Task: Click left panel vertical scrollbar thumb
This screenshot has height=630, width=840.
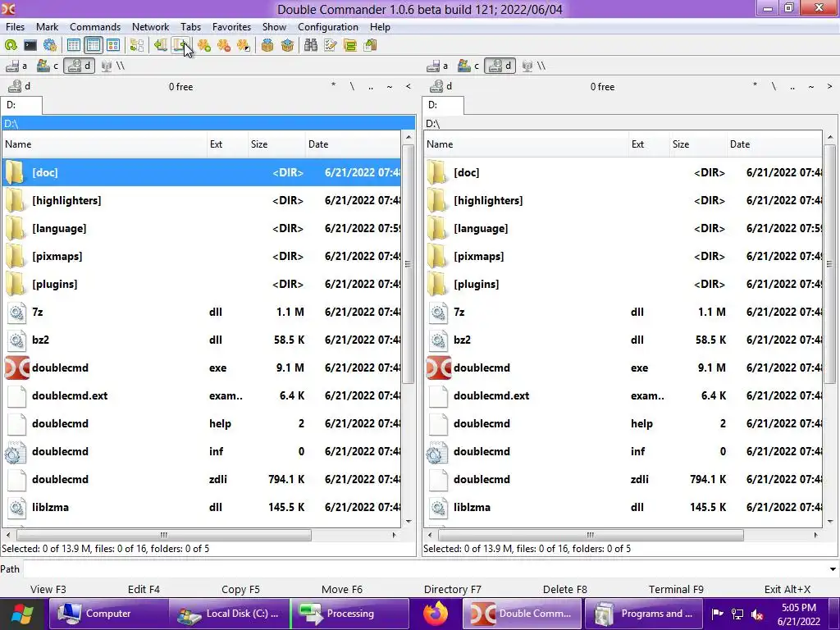Action: point(409,263)
